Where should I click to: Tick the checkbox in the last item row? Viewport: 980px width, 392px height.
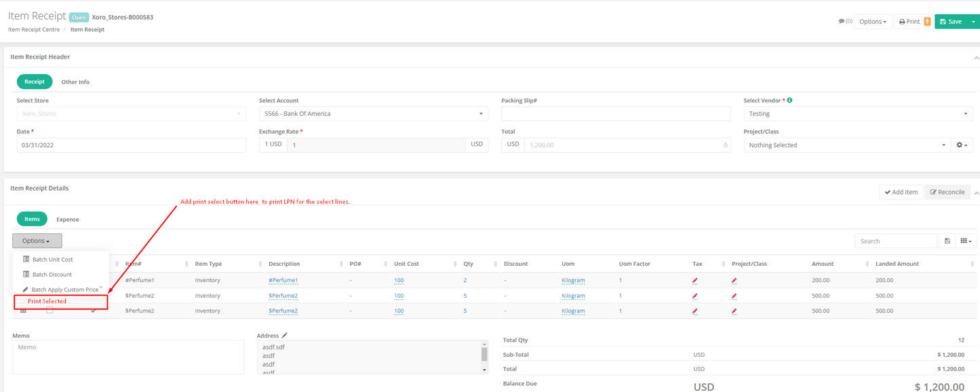50,311
